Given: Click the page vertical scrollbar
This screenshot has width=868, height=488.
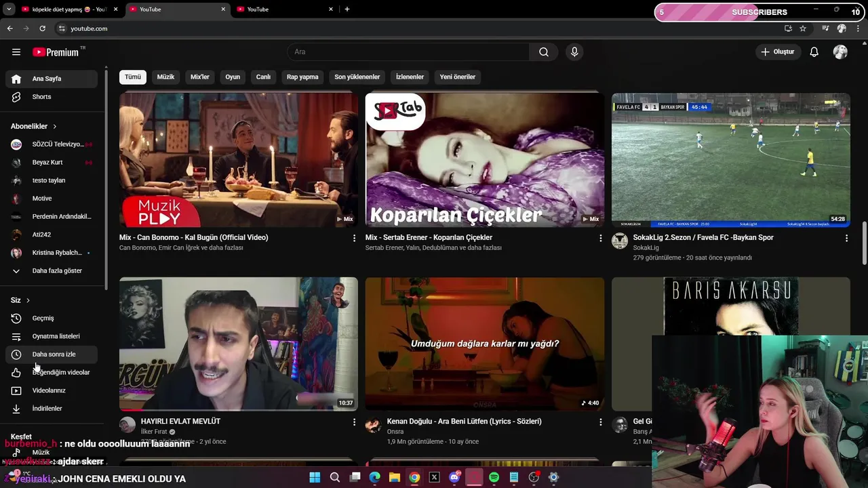Looking at the screenshot, I should (x=865, y=243).
